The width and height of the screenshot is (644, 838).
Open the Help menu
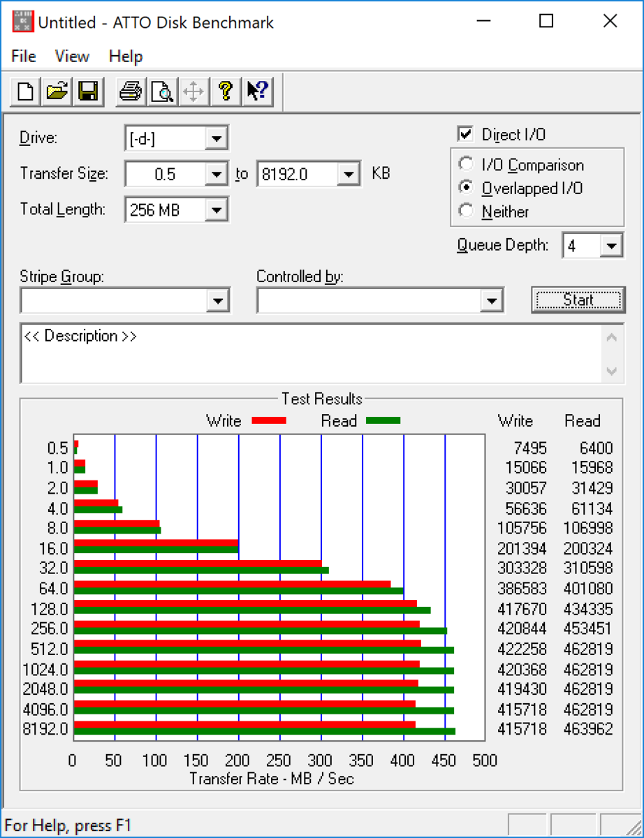126,57
